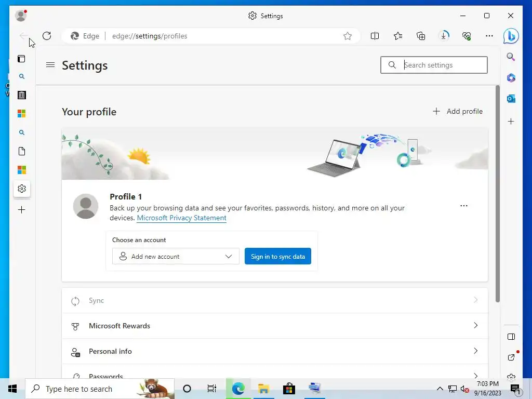
Task: Click the taskbar search box
Action: tap(100, 389)
